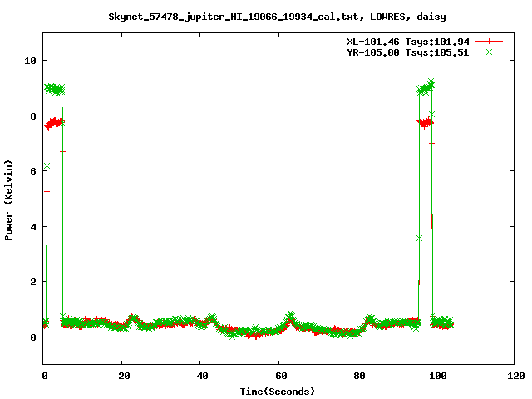Select the YR-105.00 Tsys:105.51 legend label

click(x=408, y=52)
